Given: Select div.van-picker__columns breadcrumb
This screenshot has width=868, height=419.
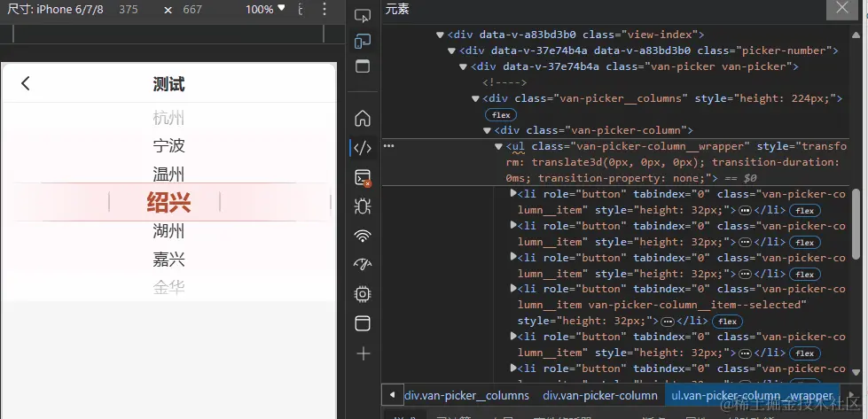Looking at the screenshot, I should point(466,396).
